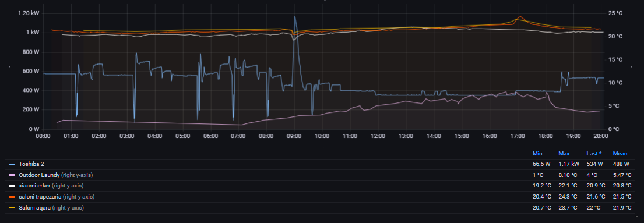Click the Toshiba 2 Last value 534 W
The height and width of the screenshot is (223, 644).
point(594,164)
